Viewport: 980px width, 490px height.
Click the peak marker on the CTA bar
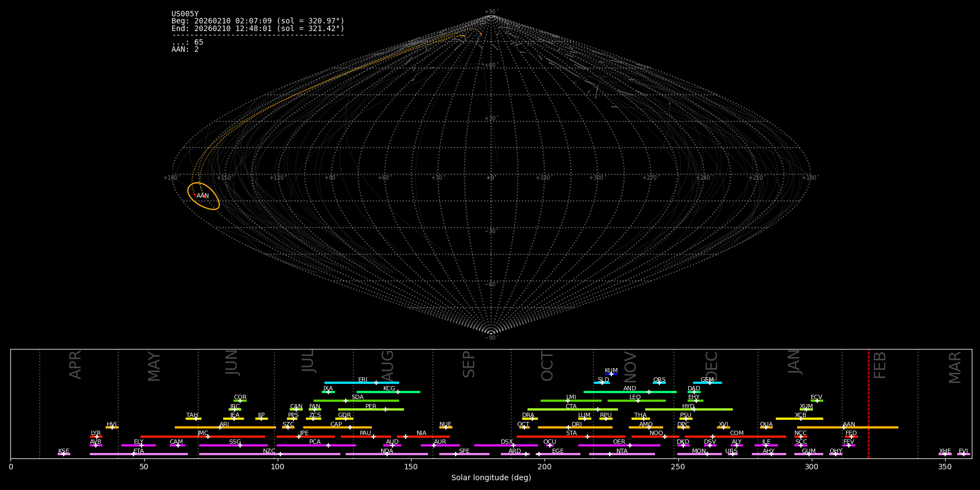[x=597, y=409]
